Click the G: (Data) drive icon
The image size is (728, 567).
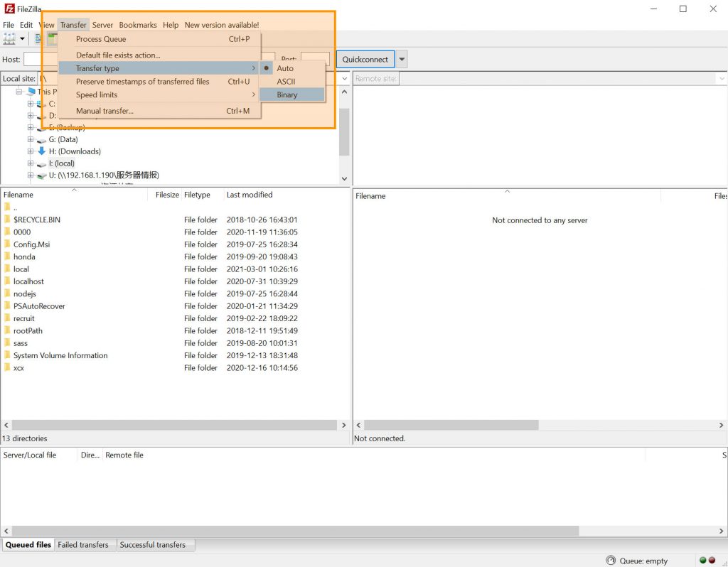pos(41,140)
